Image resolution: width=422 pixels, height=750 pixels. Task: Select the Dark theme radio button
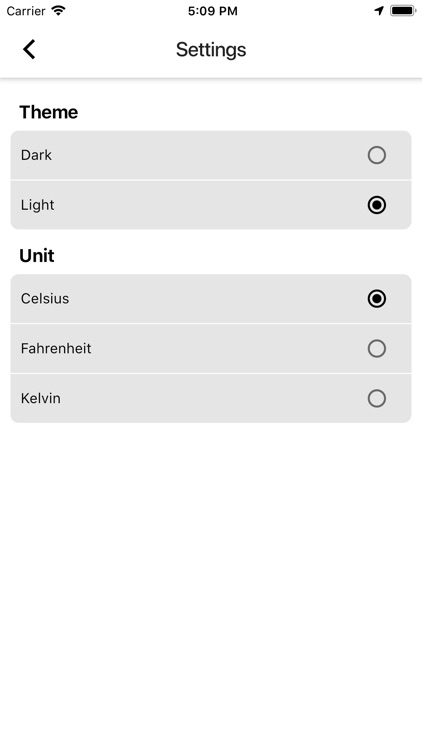click(x=377, y=155)
